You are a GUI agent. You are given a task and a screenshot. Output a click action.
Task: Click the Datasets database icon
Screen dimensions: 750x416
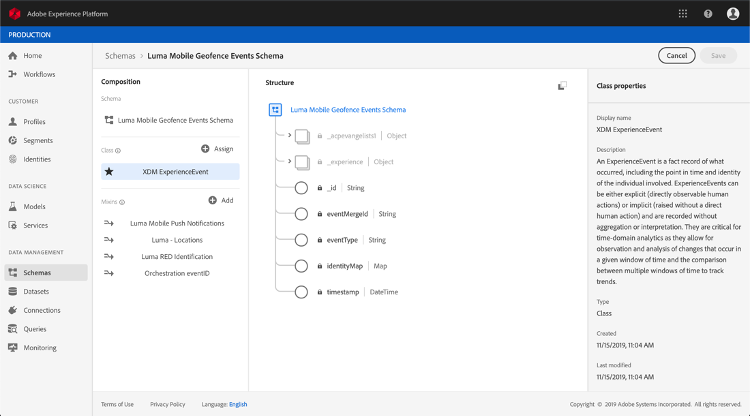(13, 291)
